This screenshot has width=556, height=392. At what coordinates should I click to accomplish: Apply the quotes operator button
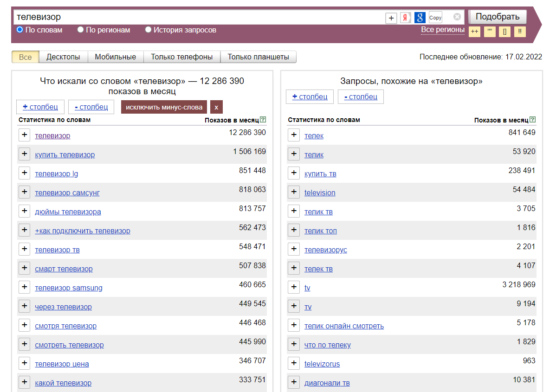pyautogui.click(x=490, y=32)
